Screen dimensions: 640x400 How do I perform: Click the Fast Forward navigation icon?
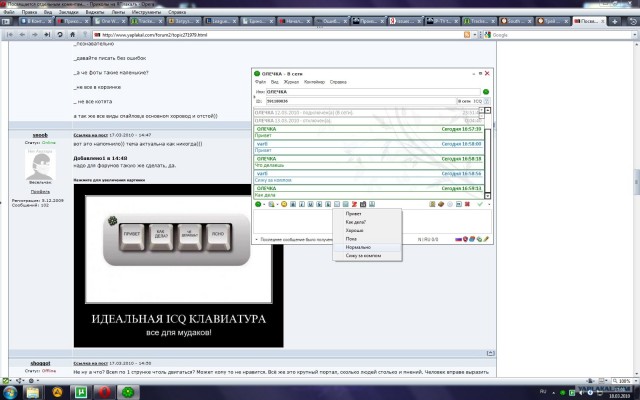tap(47, 35)
